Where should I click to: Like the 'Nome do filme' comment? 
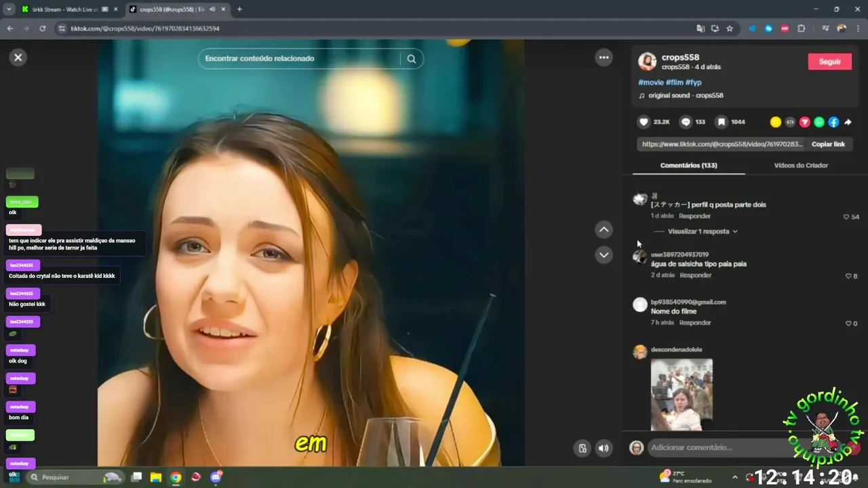click(848, 324)
